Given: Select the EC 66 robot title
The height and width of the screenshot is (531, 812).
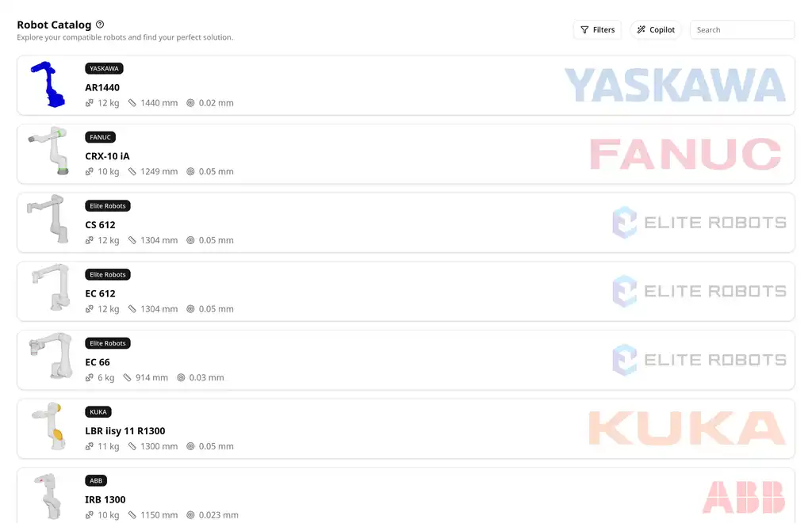Looking at the screenshot, I should (x=98, y=362).
